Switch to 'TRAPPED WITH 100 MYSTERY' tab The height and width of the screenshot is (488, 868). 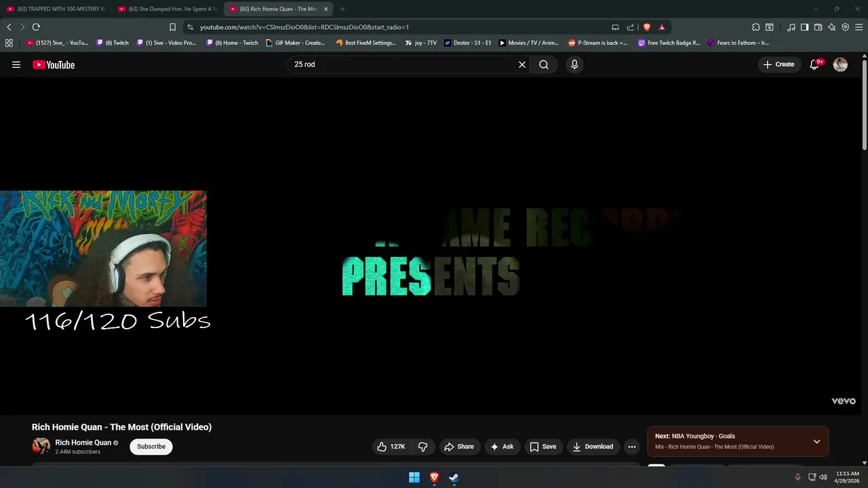click(x=56, y=9)
